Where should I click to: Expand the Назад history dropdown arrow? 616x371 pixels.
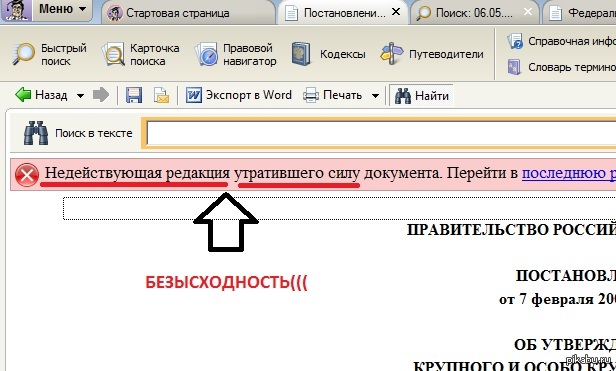(x=80, y=96)
